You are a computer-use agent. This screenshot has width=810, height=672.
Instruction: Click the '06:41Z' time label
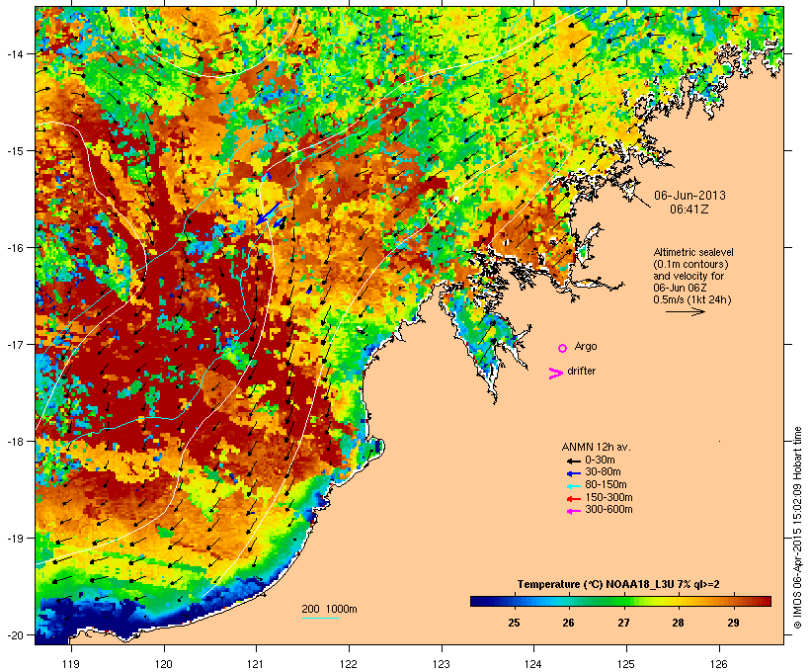(x=689, y=210)
